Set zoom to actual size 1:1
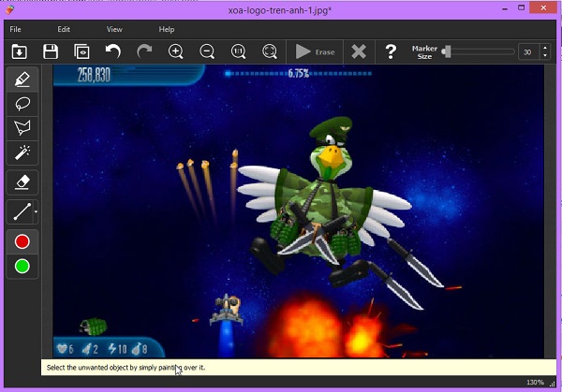562x392 pixels. [x=238, y=51]
